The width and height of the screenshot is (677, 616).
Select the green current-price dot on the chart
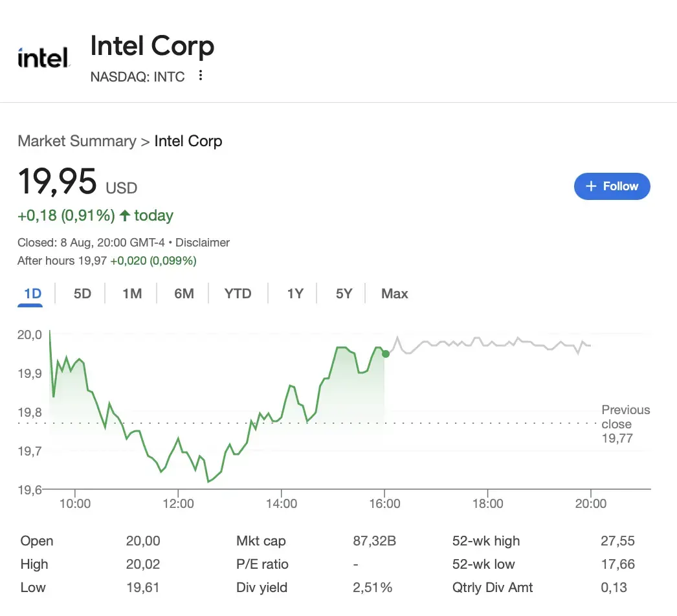(385, 354)
